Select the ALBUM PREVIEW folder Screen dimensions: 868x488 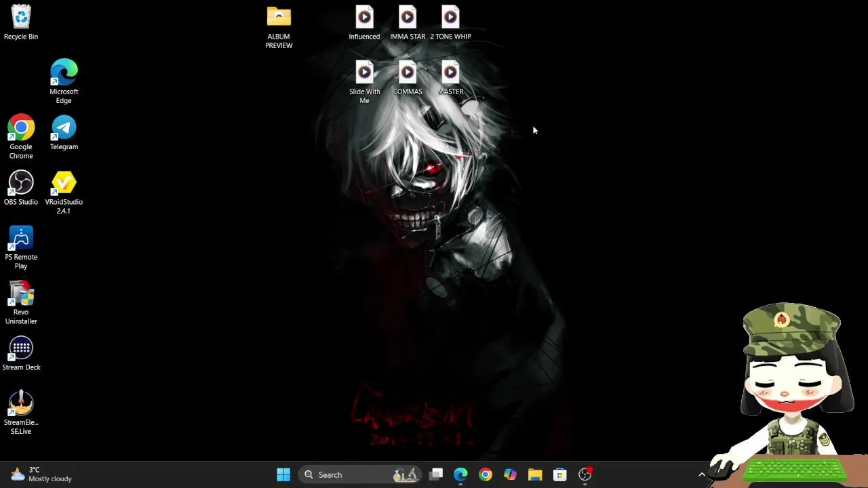(x=279, y=27)
